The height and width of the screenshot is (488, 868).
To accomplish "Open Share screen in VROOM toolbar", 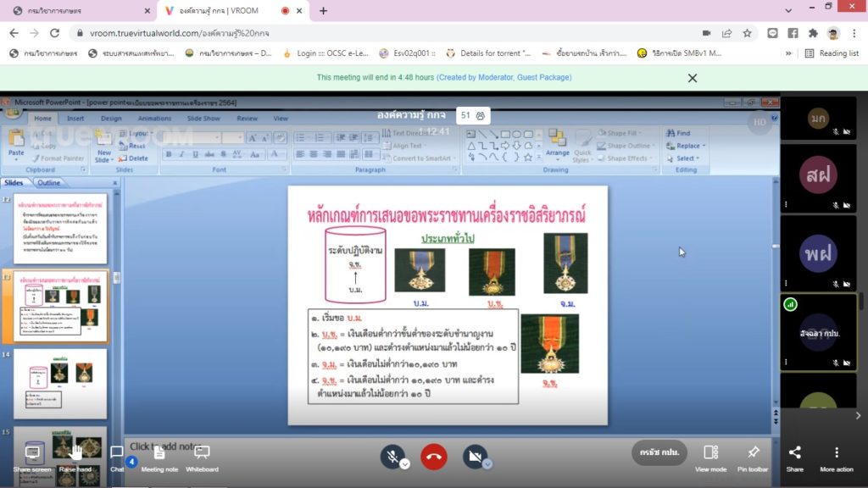I will pos(33,457).
